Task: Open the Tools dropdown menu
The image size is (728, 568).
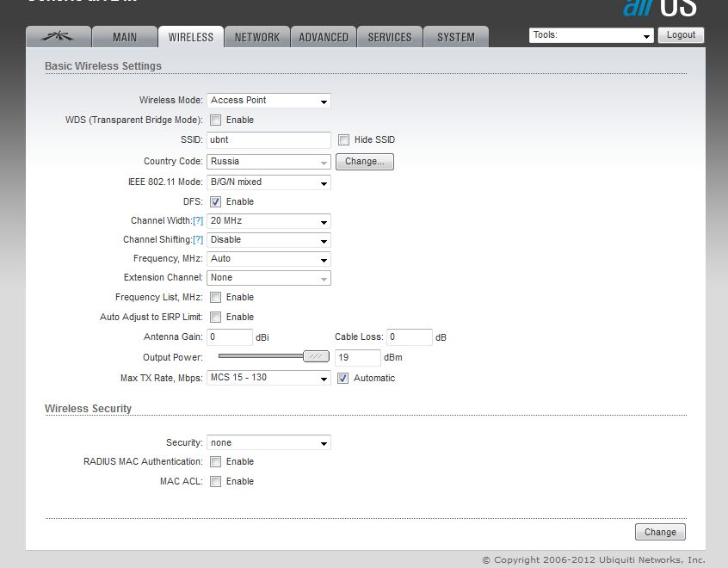Action: point(591,36)
